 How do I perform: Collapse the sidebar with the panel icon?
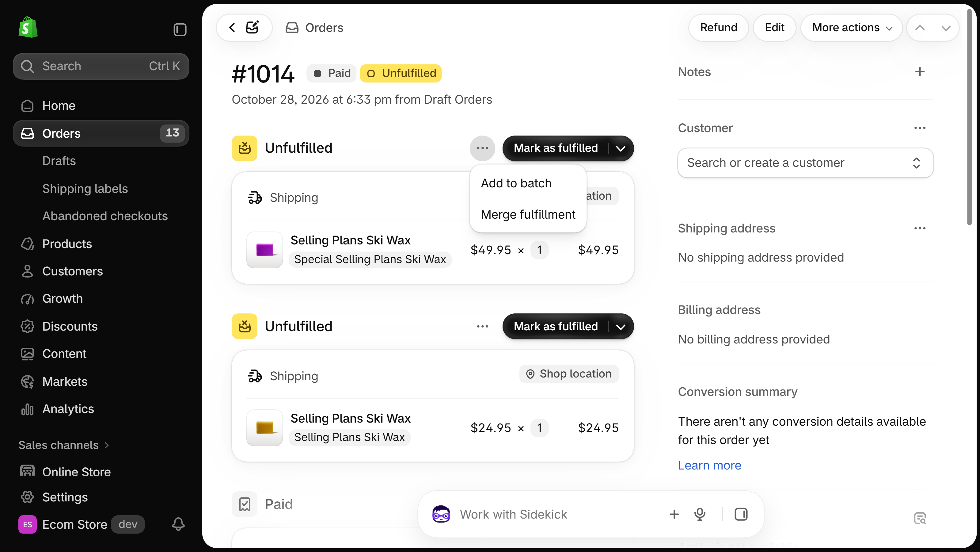pos(180,29)
